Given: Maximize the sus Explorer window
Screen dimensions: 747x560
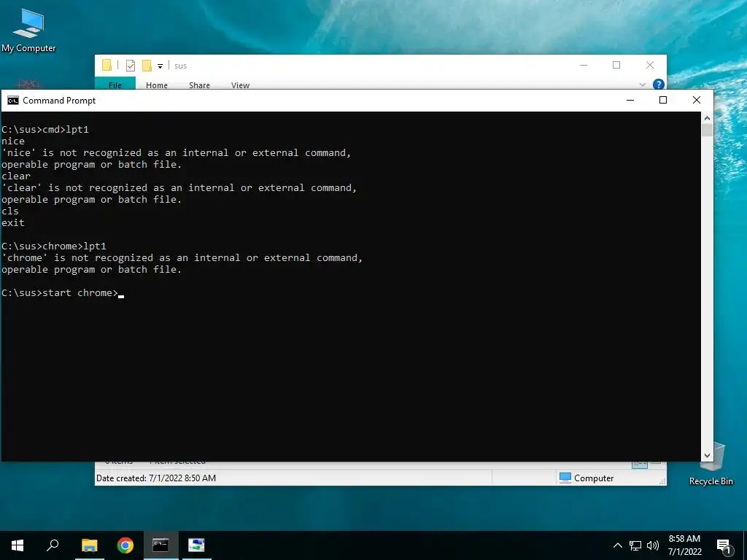Looking at the screenshot, I should coord(616,65).
